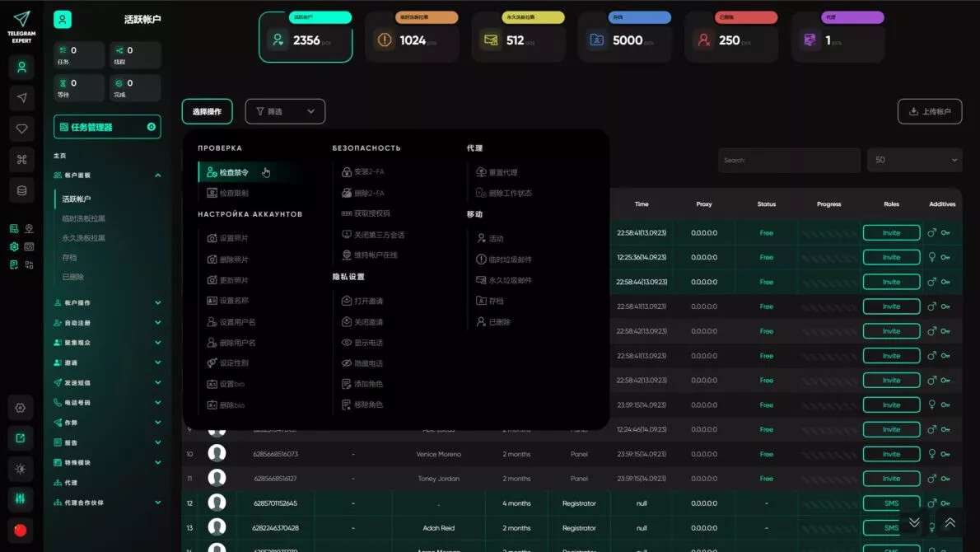Click the Progress bar in the first row

pos(828,233)
